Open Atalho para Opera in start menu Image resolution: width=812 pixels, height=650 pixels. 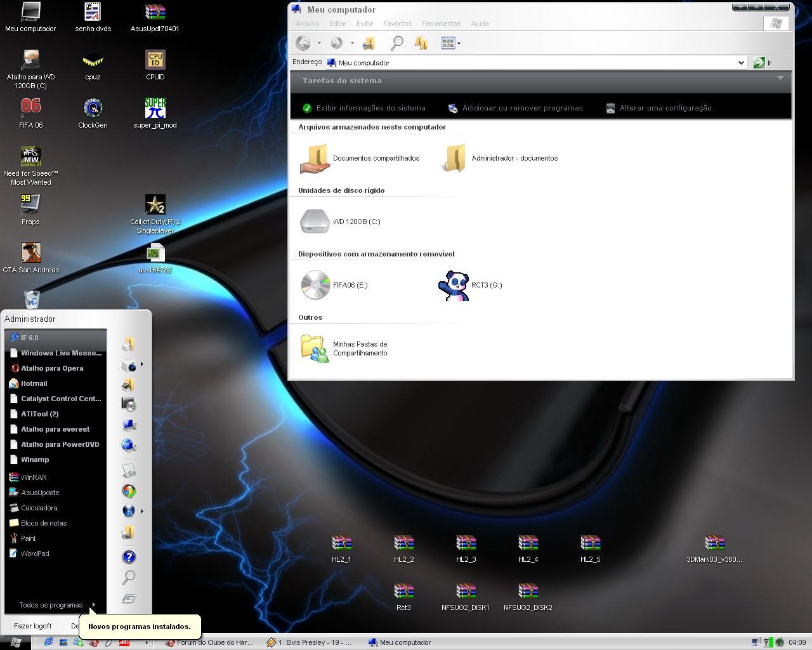pyautogui.click(x=56, y=368)
